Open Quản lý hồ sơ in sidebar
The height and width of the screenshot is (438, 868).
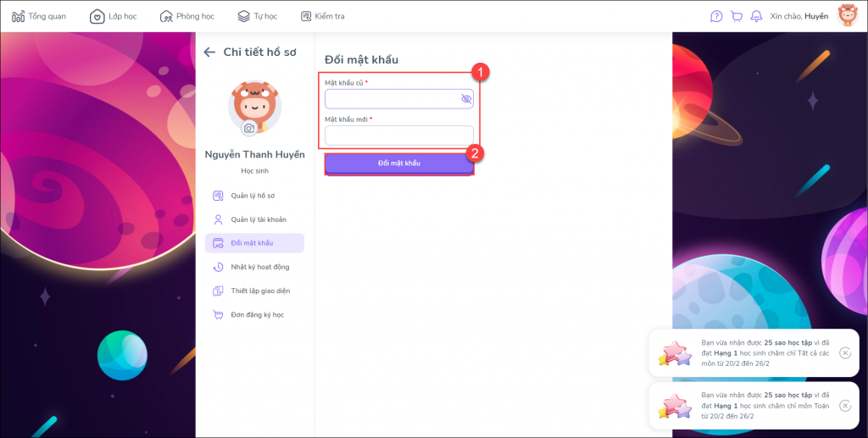tap(253, 196)
